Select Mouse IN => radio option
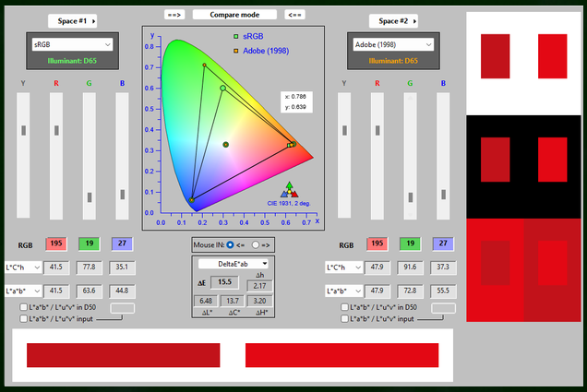Image resolution: width=587 pixels, height=392 pixels. [256, 244]
